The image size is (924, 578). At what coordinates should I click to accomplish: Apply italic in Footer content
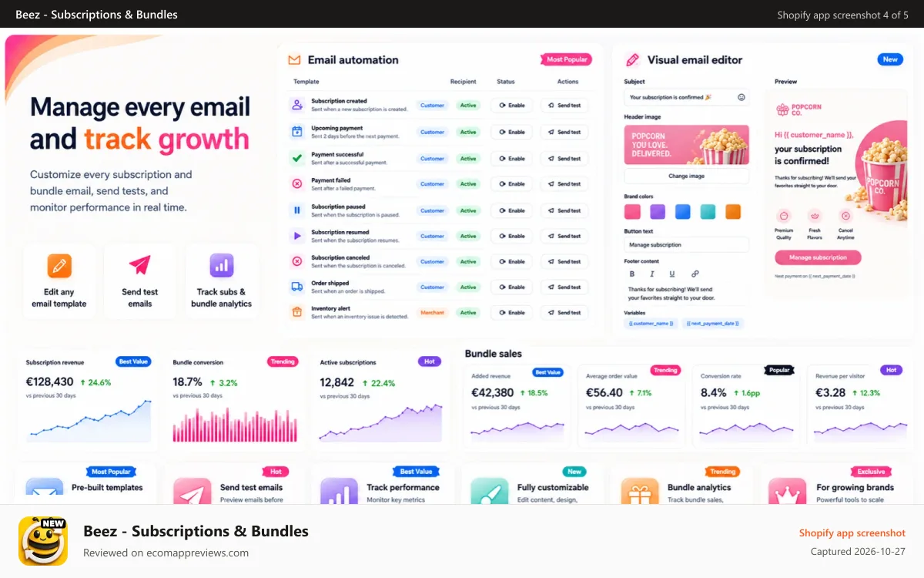pos(652,274)
